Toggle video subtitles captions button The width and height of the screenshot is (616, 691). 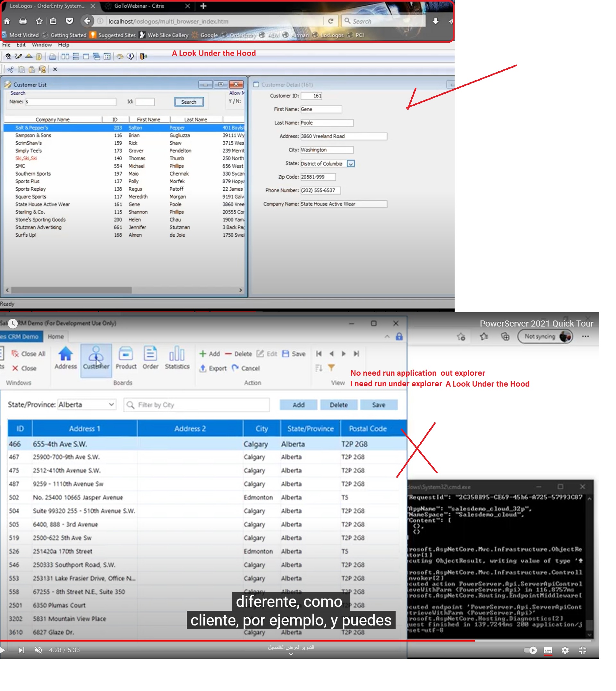[x=548, y=650]
